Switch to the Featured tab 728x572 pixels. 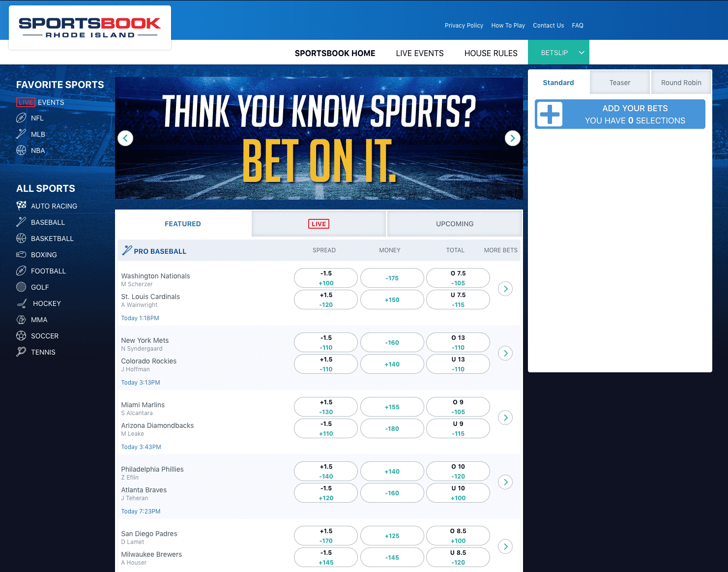tap(183, 224)
